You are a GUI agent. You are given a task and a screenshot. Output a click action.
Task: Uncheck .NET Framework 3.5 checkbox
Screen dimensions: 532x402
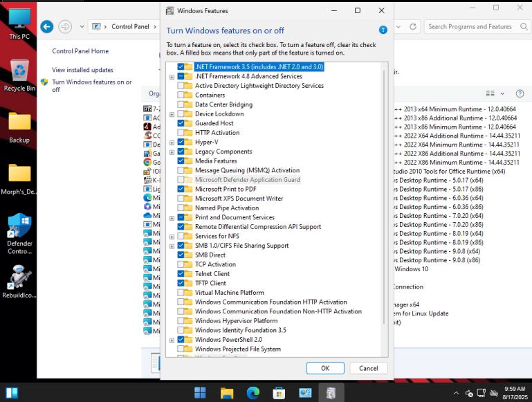click(x=181, y=66)
